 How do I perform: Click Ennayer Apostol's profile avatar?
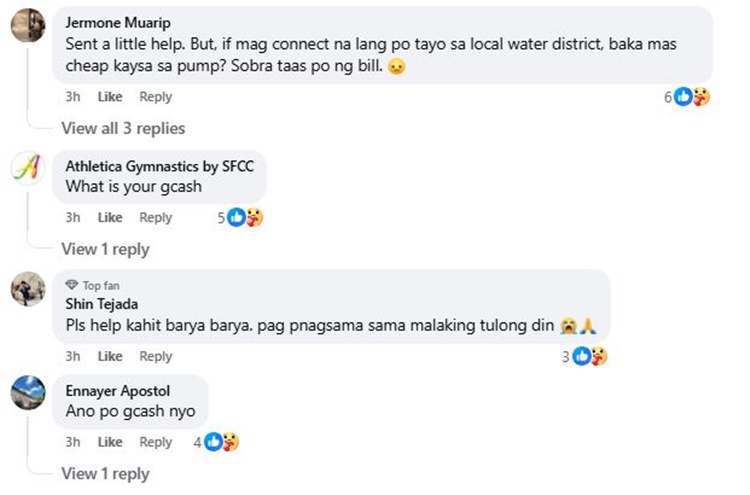pyautogui.click(x=27, y=391)
